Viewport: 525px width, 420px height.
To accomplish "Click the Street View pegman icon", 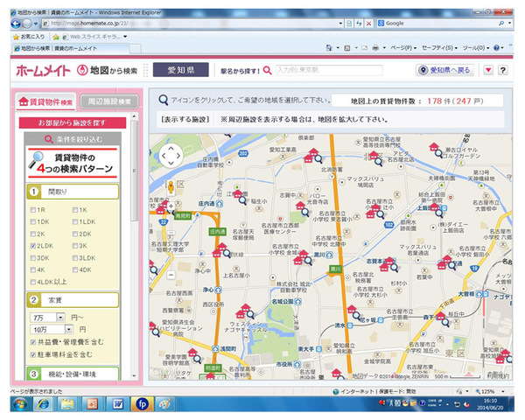I will point(171,187).
